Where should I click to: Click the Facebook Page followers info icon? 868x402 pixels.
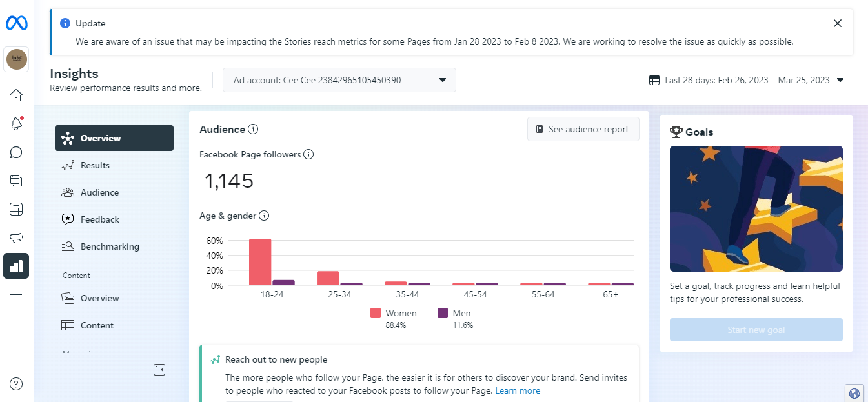coord(308,154)
